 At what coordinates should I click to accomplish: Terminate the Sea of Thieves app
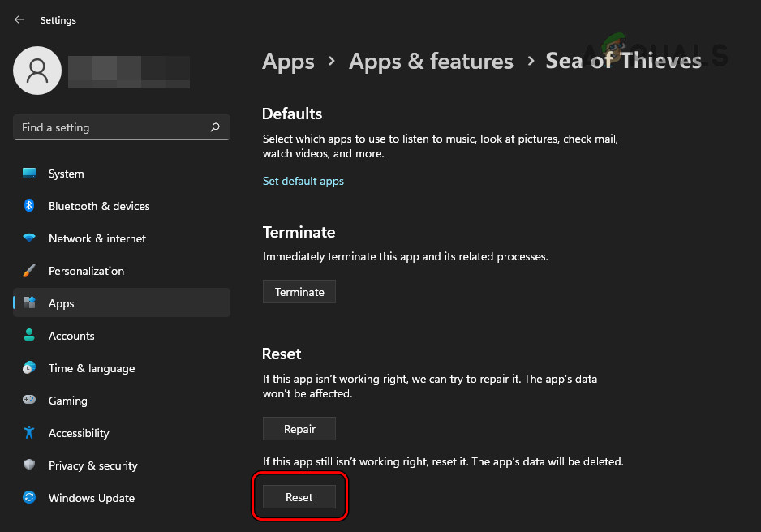point(299,291)
